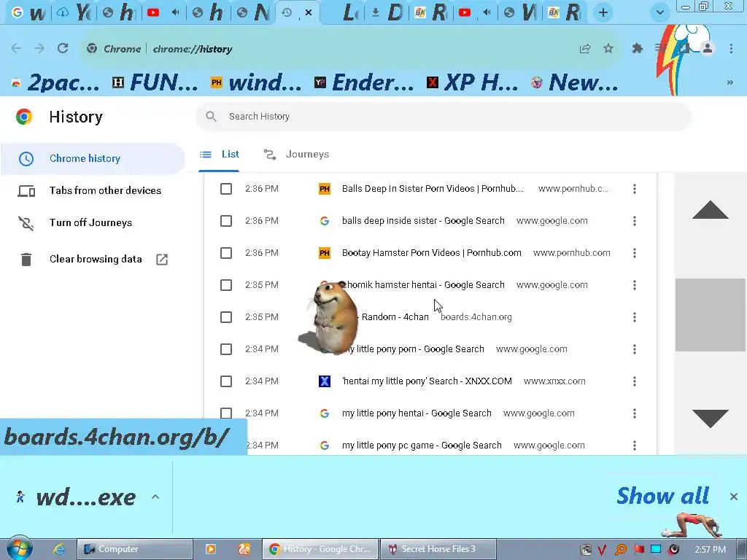Open the Chrome three-dot main menu

pyautogui.click(x=731, y=48)
